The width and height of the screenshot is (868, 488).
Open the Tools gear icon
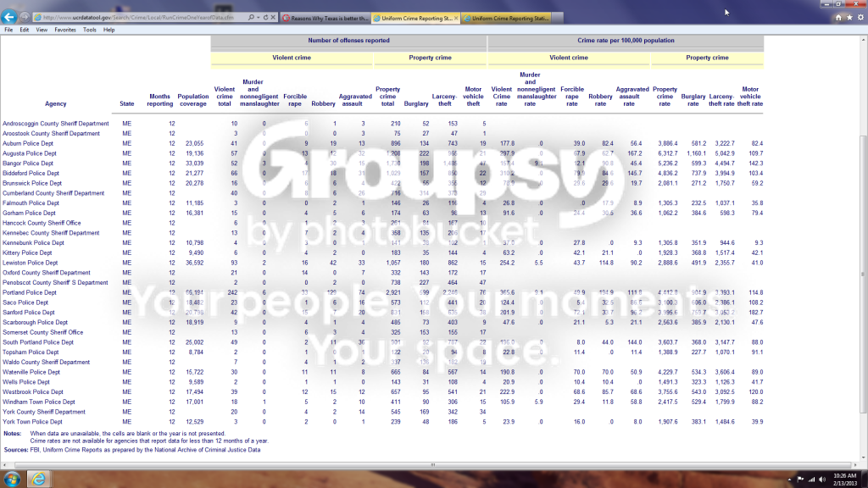tap(861, 18)
